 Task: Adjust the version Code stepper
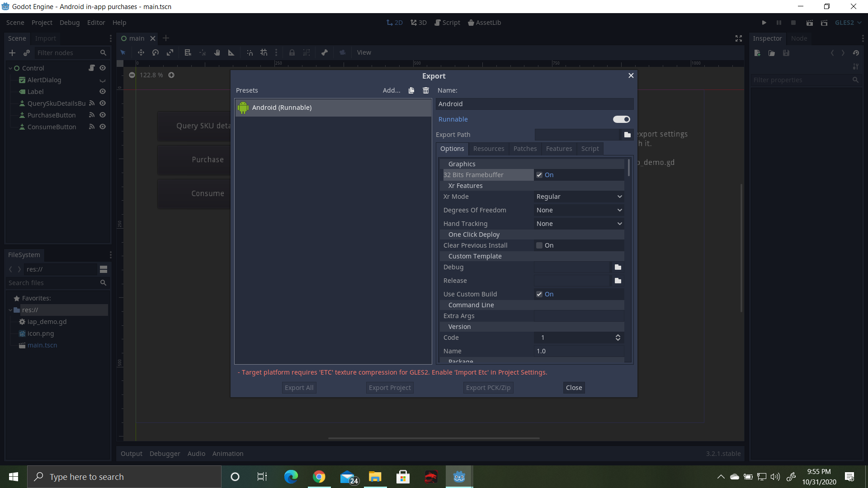tap(618, 338)
